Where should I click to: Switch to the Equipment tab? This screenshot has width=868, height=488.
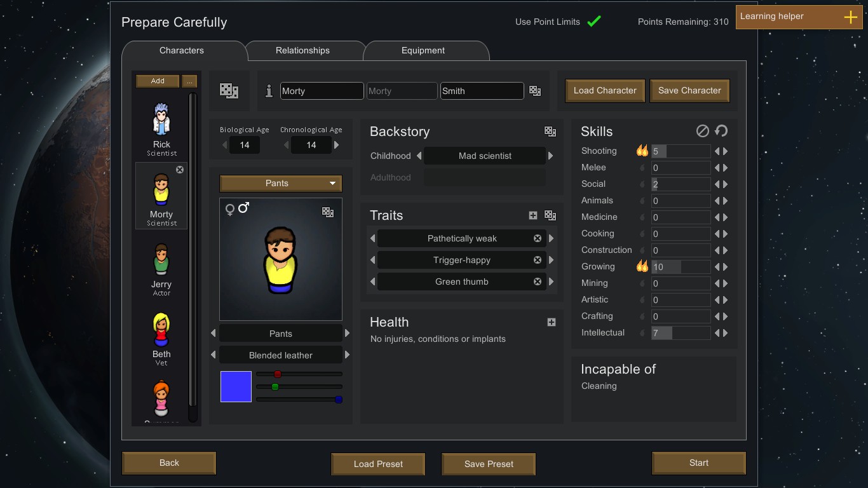click(423, 50)
